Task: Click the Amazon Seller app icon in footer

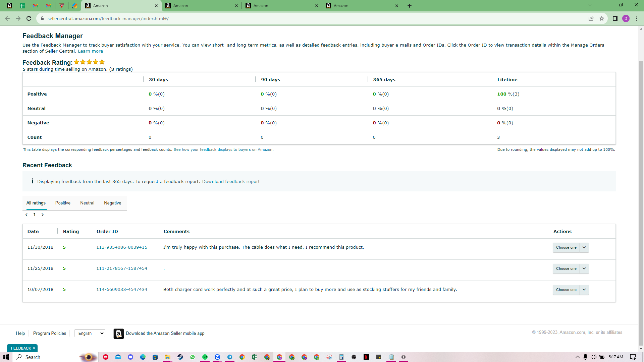Action: [119, 334]
